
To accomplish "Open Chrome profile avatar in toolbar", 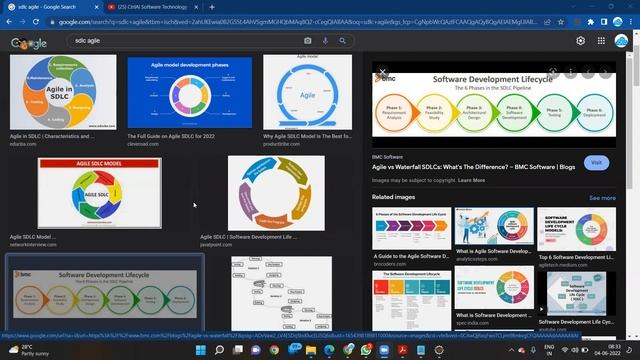I will (617, 22).
